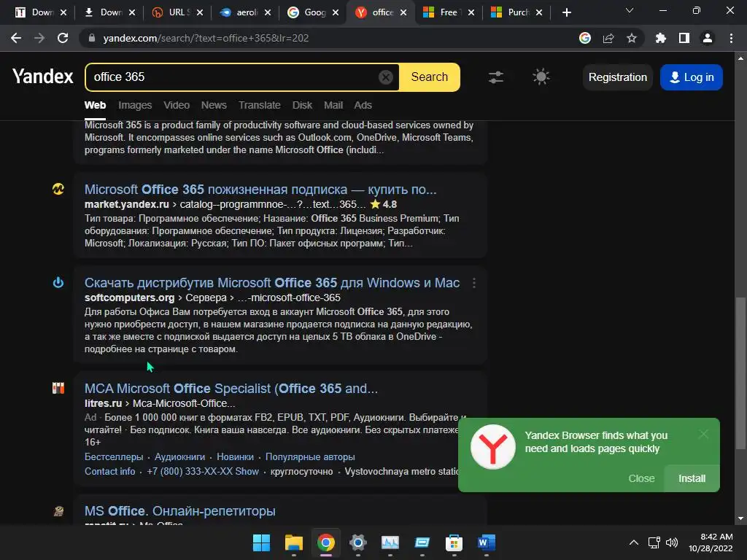This screenshot has height=560, width=747.
Task: Open Yandex search settings sliders icon
Action: (x=496, y=77)
